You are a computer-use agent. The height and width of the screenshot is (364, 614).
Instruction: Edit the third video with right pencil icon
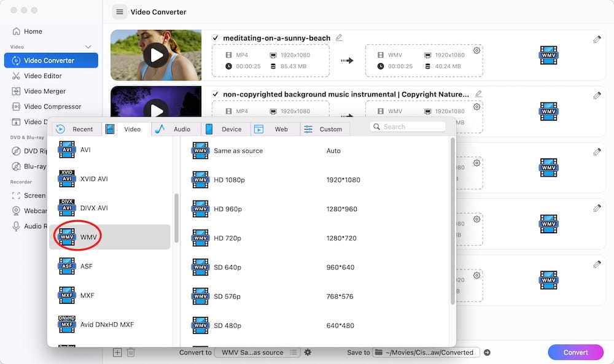point(597,152)
